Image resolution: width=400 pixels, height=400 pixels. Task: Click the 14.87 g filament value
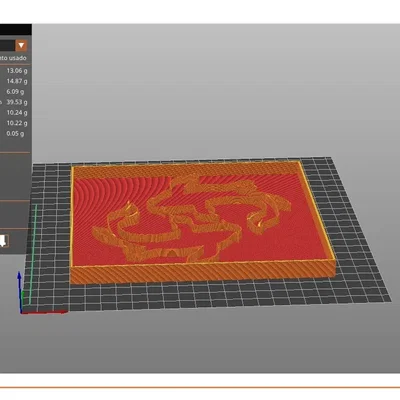[x=17, y=81]
